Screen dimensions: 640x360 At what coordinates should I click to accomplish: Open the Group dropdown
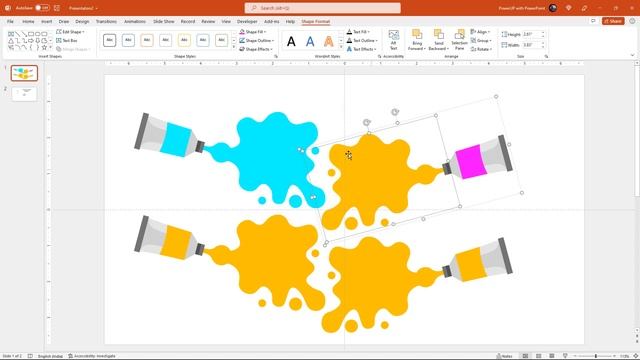481,40
